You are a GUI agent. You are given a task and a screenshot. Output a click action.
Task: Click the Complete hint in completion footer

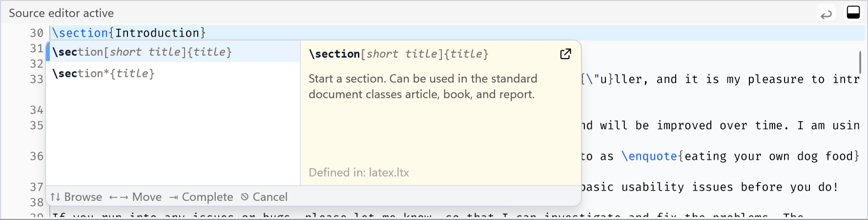click(201, 197)
